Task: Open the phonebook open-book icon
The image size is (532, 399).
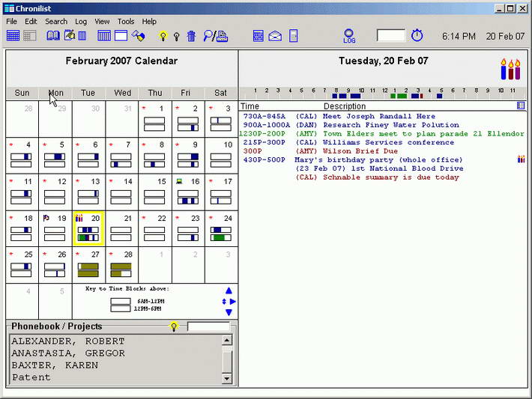Action: (x=53, y=36)
